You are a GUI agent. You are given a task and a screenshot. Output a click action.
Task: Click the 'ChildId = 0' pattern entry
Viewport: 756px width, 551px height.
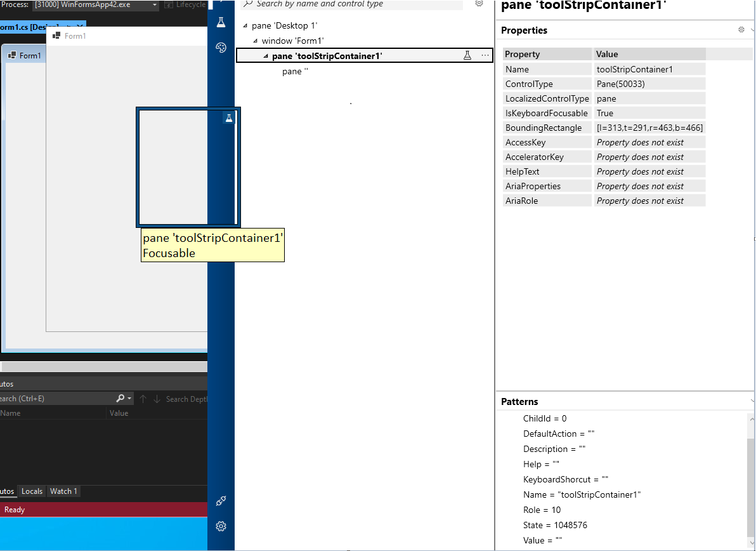545,418
